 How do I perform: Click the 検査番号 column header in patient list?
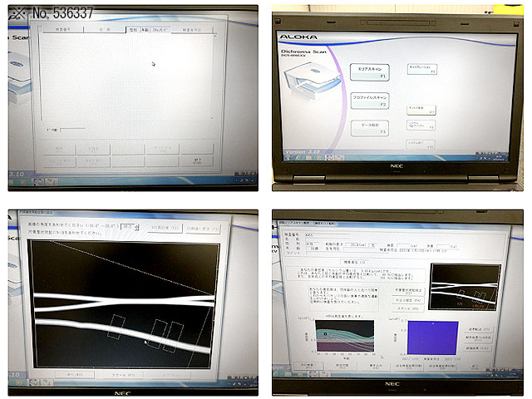62,31
